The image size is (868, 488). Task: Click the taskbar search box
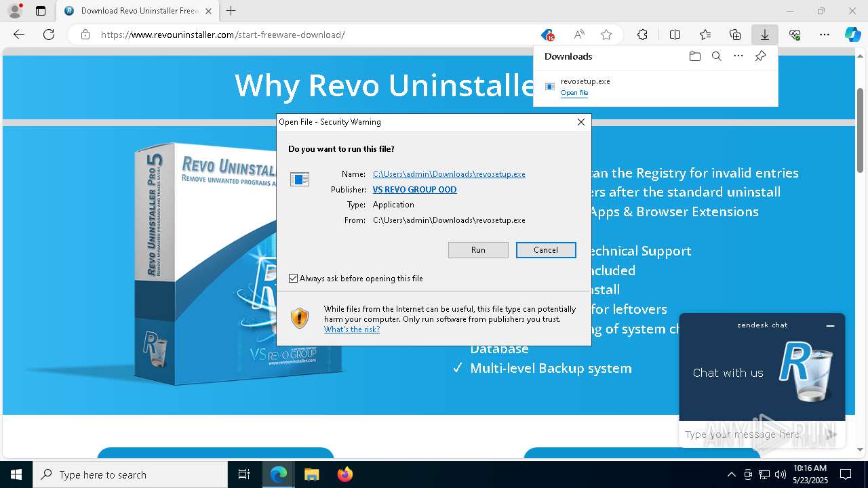[x=130, y=474]
